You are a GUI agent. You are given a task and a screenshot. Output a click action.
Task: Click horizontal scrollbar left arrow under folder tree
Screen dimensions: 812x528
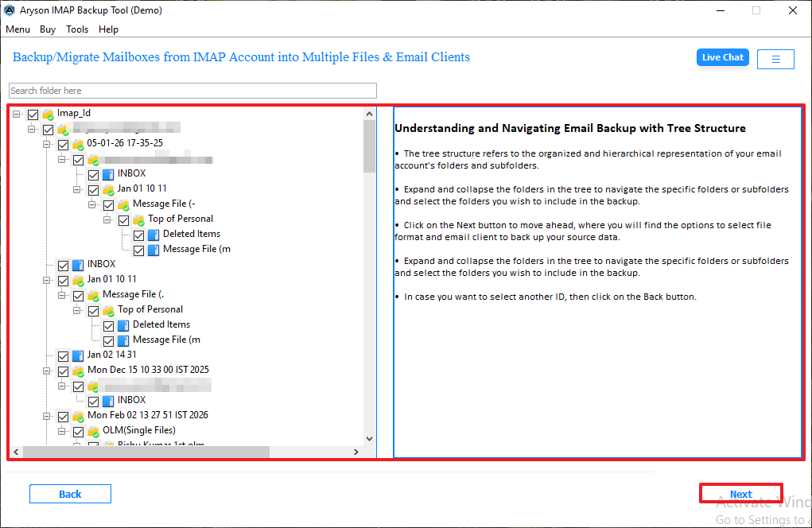(16, 452)
